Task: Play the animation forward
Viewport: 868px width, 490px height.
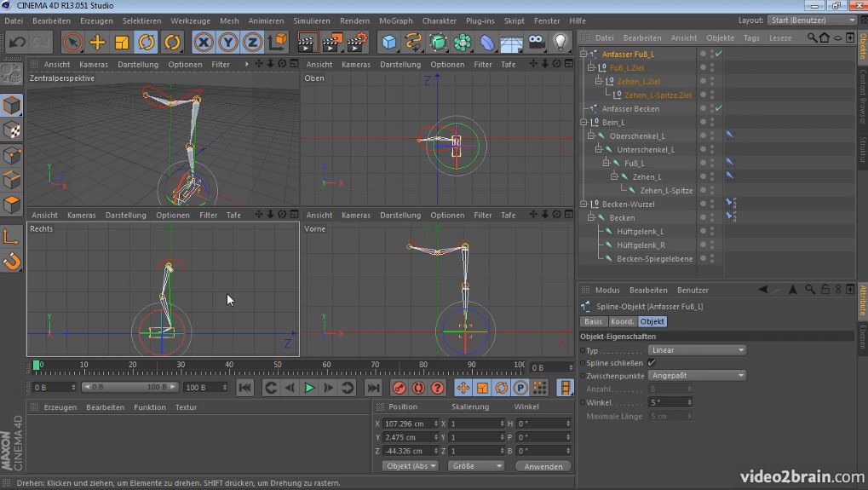Action: (x=309, y=388)
